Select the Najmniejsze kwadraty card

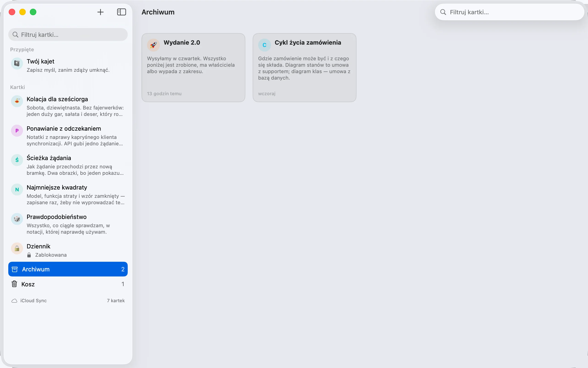point(68,195)
